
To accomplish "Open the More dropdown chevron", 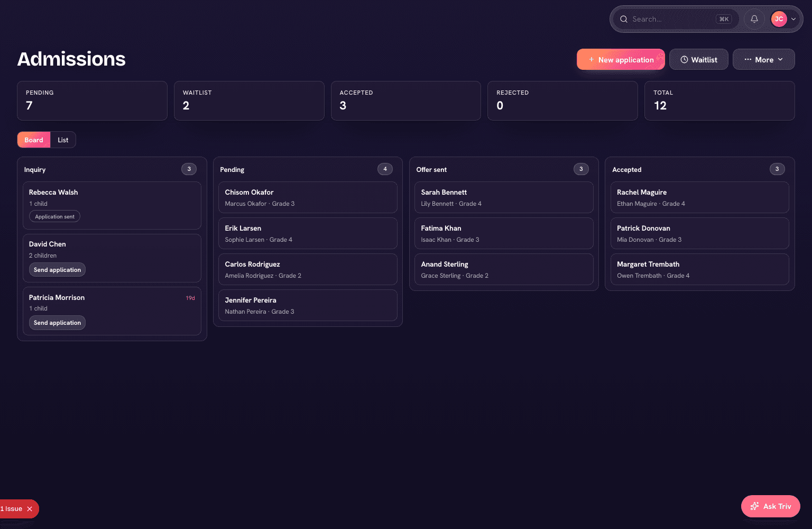I will pos(780,60).
